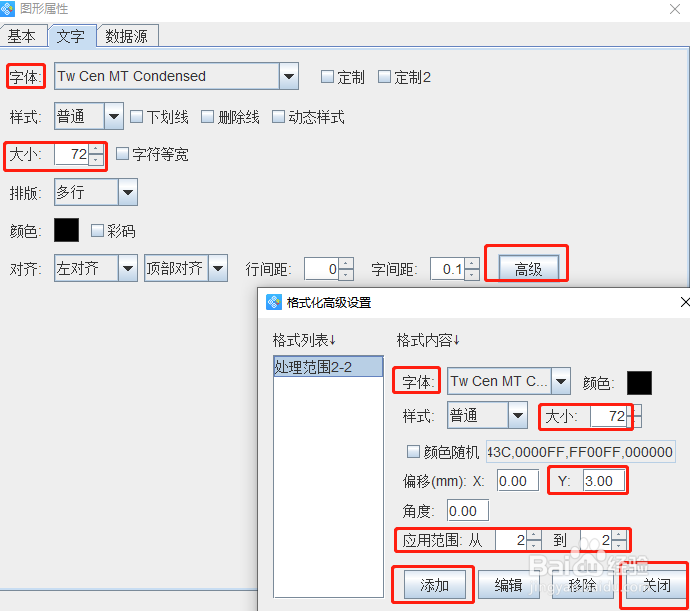The height and width of the screenshot is (611, 690).
Task: Switch to the 文字 tab
Action: (x=71, y=36)
